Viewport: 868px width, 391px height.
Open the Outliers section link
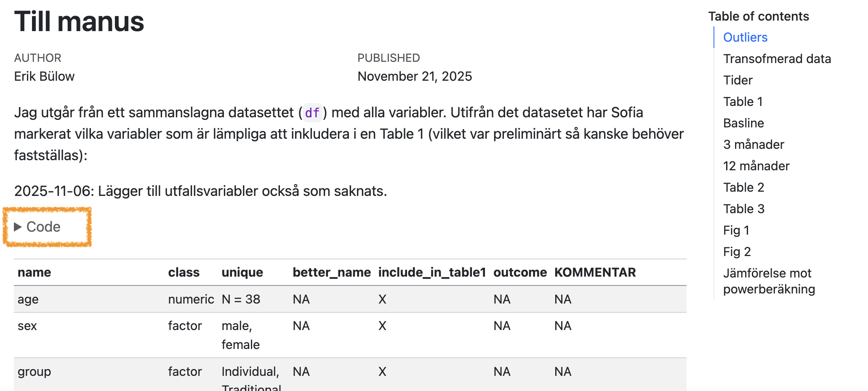(x=745, y=37)
